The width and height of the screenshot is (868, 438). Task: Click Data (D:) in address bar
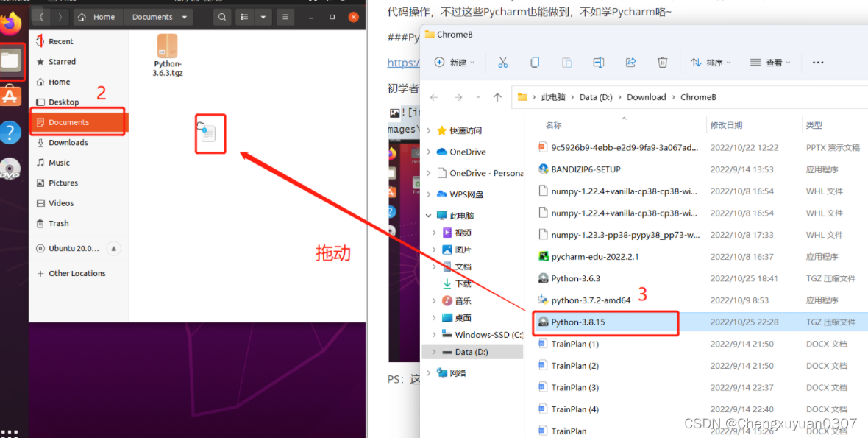596,97
